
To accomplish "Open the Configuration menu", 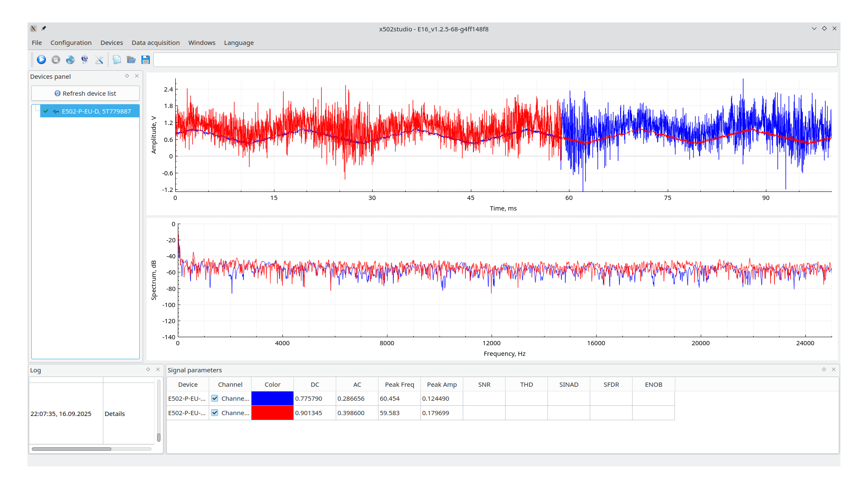I will 71,43.
